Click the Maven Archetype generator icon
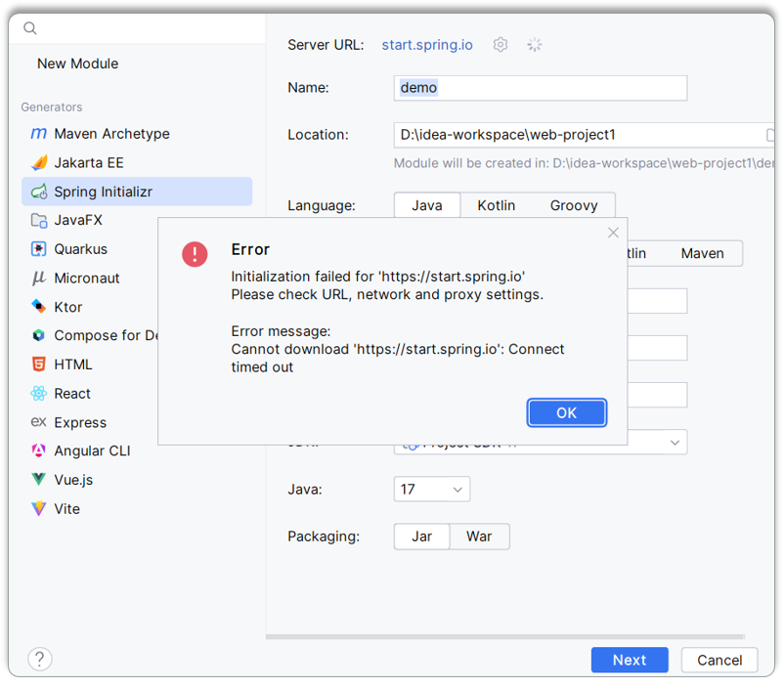 tap(38, 134)
